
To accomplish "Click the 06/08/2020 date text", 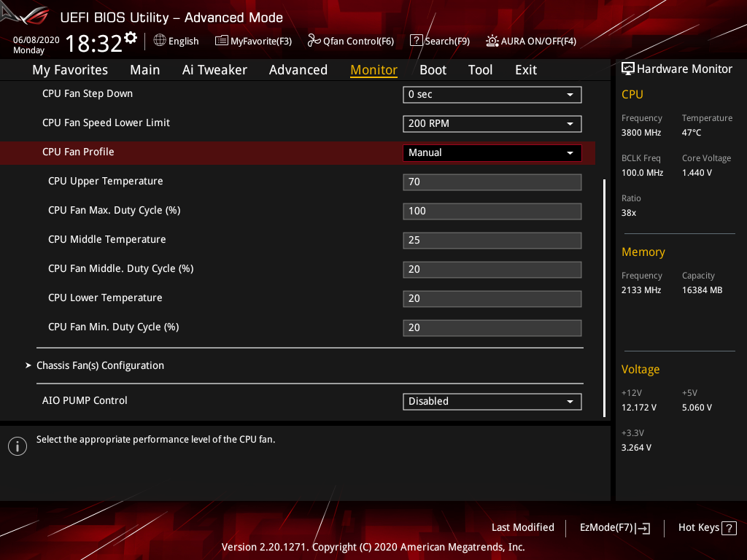I will [36, 40].
